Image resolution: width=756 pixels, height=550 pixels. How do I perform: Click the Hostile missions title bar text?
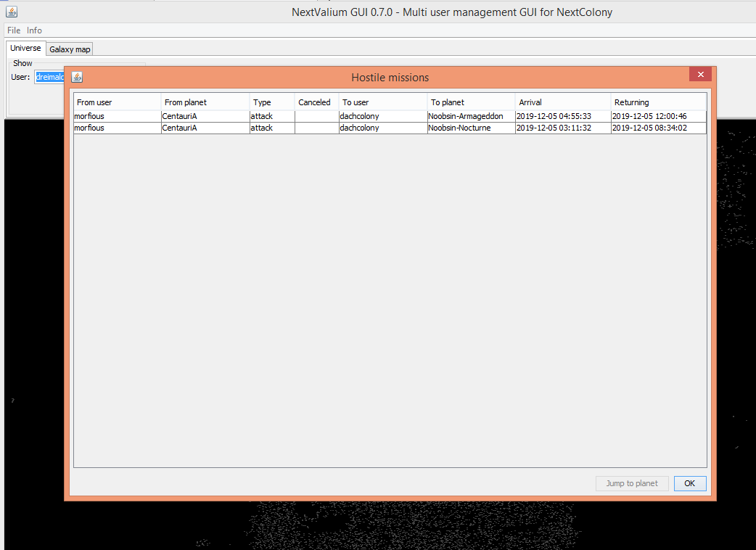click(390, 78)
